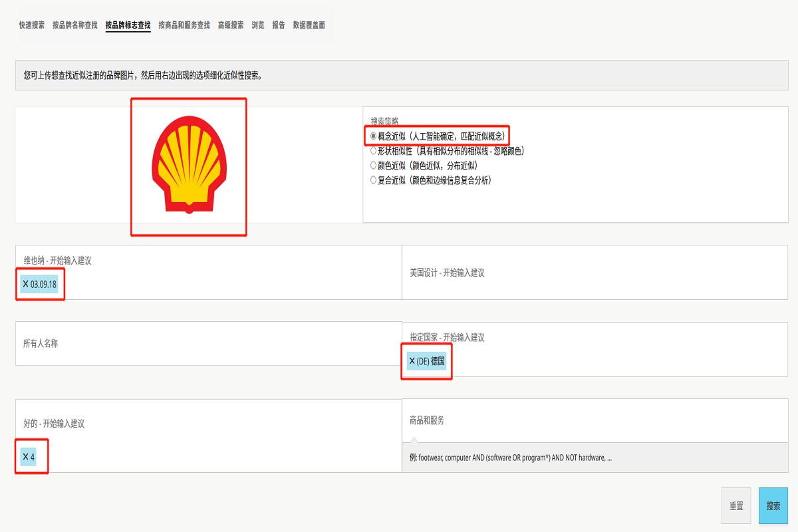Focus the 维也纳 classification input
Image resolution: width=798 pixels, height=532 pixels.
pos(209,272)
